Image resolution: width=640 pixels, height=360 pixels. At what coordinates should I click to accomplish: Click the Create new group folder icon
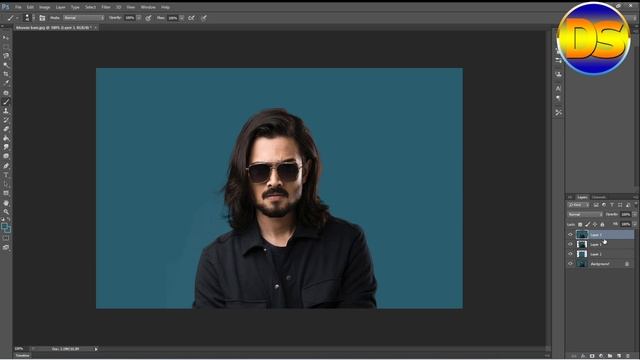coord(610,356)
